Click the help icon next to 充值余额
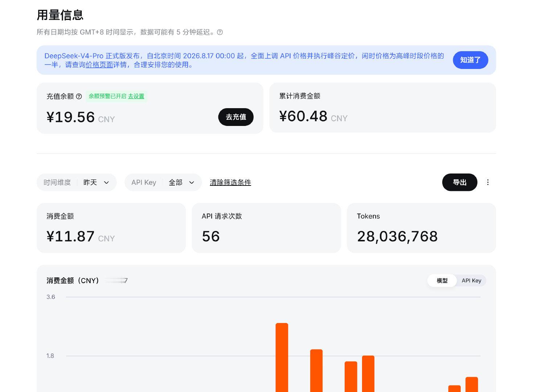Viewport: 542px width, 392px height. 79,97
